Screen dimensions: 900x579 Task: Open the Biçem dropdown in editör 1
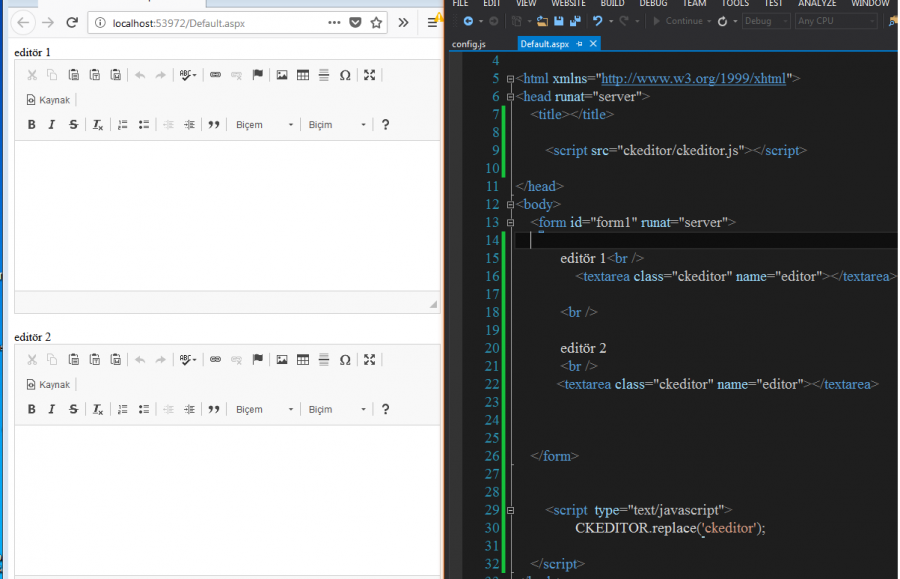[x=263, y=123]
